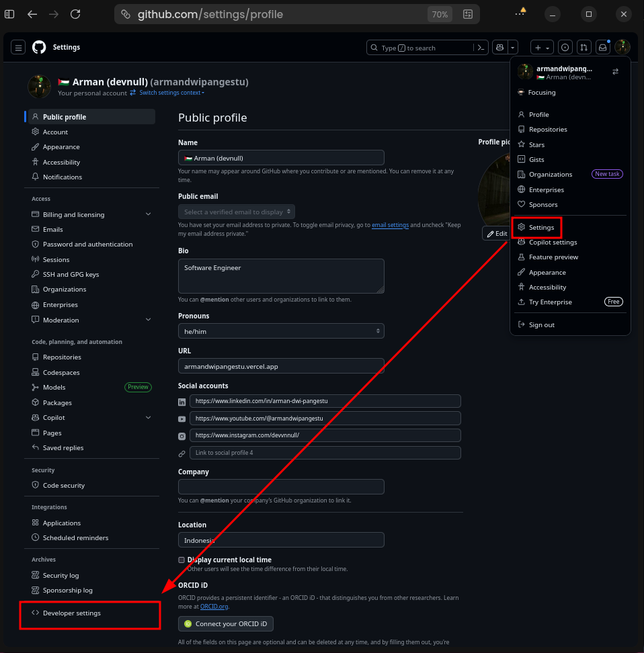Open the Pronouns dropdown

click(x=281, y=331)
